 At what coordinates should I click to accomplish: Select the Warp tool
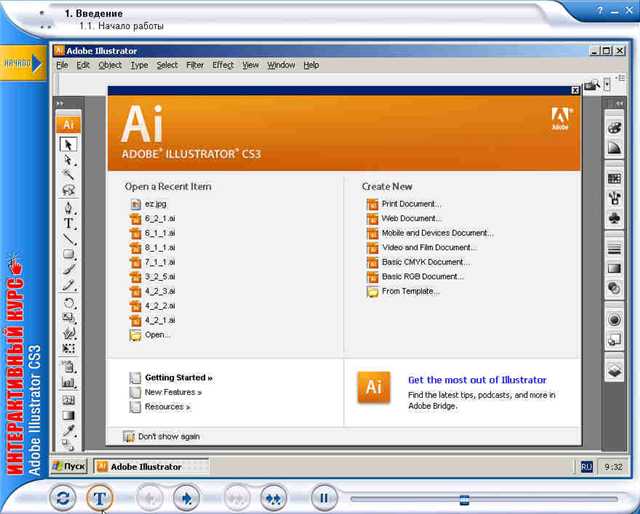68,333
